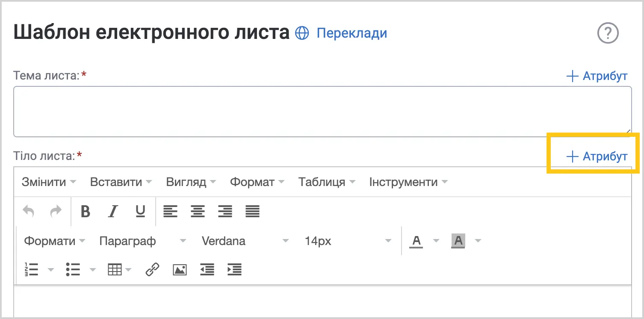Click the insert link chain icon
Image resolution: width=644 pixels, height=319 pixels.
click(152, 269)
